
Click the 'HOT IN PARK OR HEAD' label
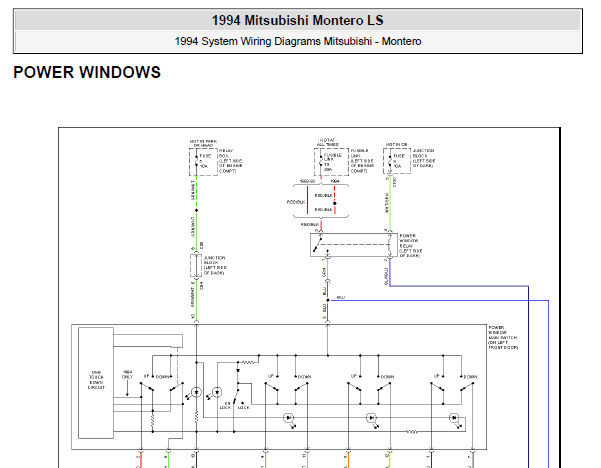(x=203, y=143)
